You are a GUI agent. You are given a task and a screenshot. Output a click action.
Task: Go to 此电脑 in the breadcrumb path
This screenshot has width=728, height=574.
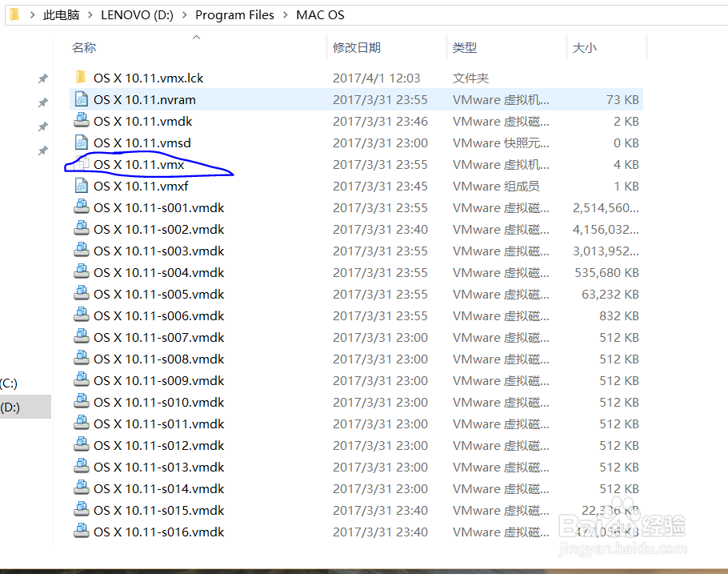62,15
